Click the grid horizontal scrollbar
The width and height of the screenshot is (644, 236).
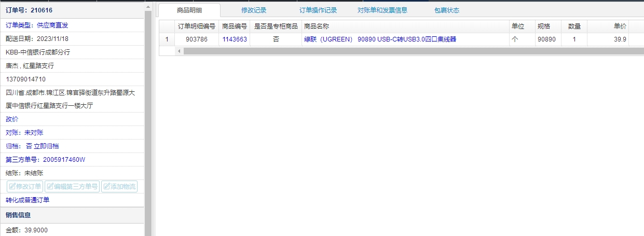414,51
